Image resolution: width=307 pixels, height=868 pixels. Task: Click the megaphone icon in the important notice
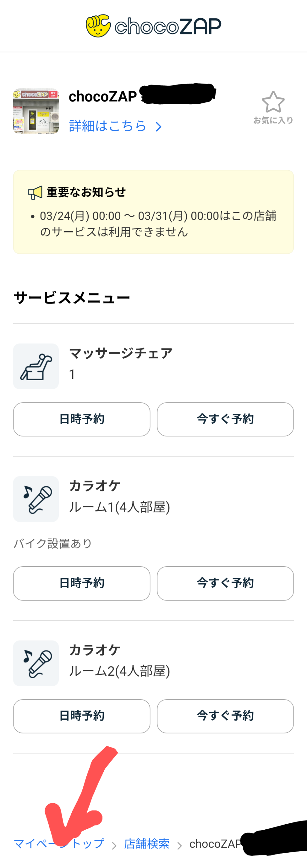(x=35, y=193)
